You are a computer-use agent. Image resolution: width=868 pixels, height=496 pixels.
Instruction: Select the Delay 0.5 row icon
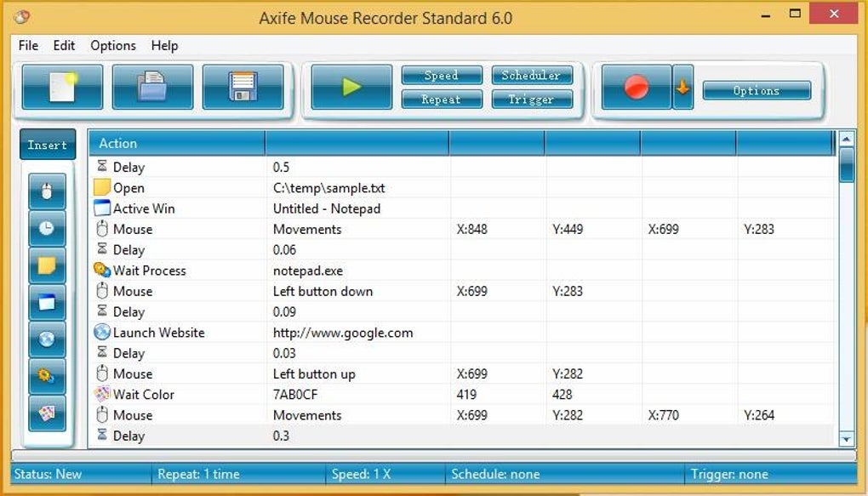(102, 166)
